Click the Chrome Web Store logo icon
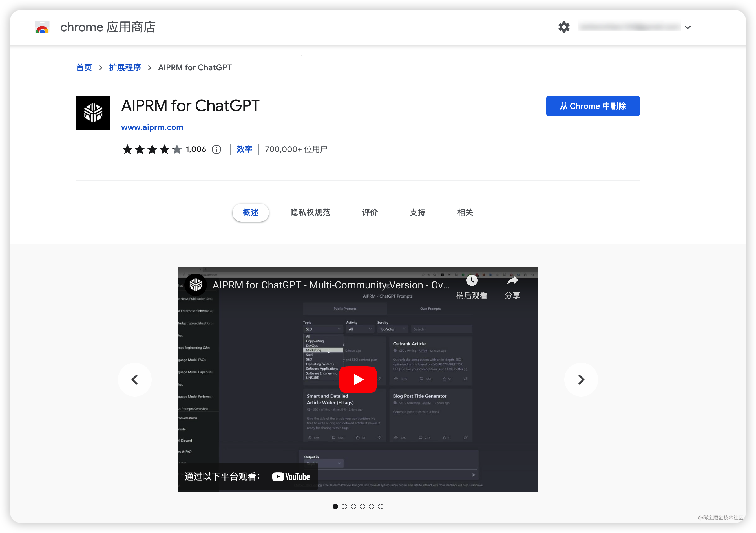The height and width of the screenshot is (533, 756). pos(42,27)
